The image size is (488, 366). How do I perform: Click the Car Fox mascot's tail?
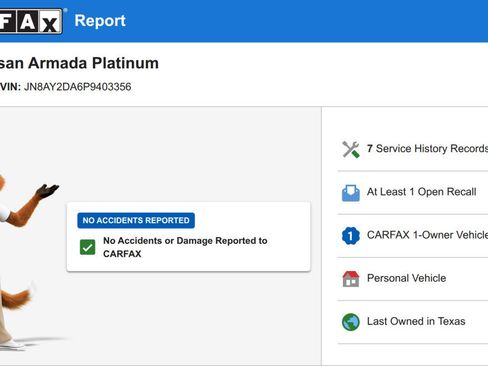17,297
